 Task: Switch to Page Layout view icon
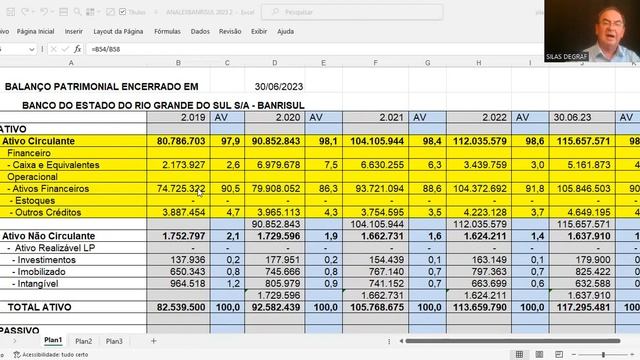[539, 355]
